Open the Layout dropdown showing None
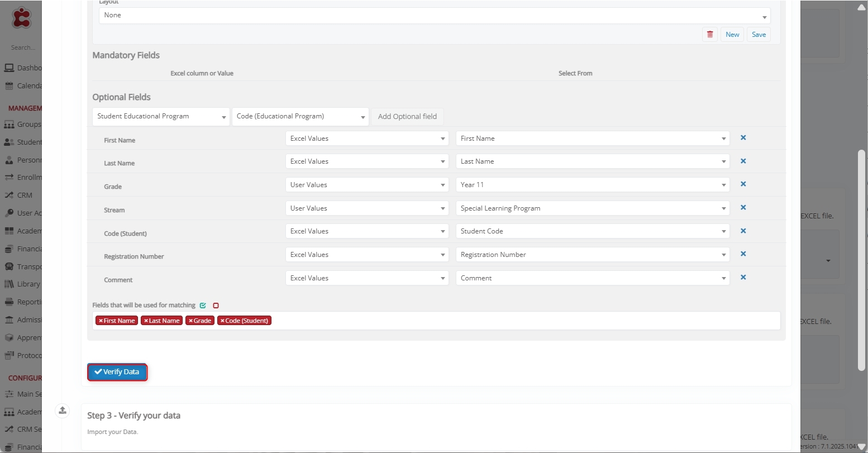This screenshot has width=868, height=453. (x=434, y=16)
